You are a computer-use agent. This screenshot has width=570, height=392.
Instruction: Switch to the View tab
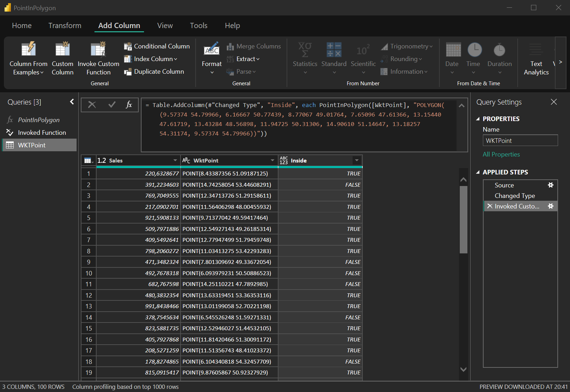pyautogui.click(x=165, y=26)
